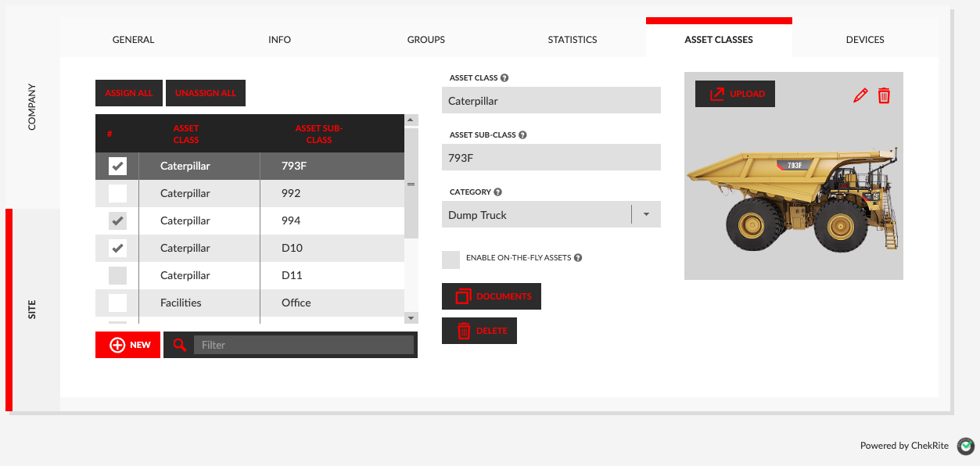Check the Caterpillar 992 row checkbox
Image resolution: width=980 pixels, height=466 pixels.
(117, 193)
